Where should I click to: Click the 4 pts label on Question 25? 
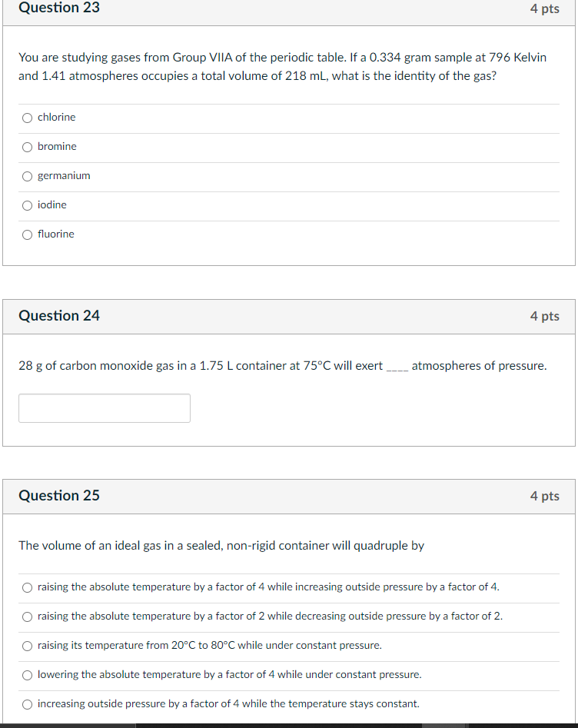coord(545,496)
